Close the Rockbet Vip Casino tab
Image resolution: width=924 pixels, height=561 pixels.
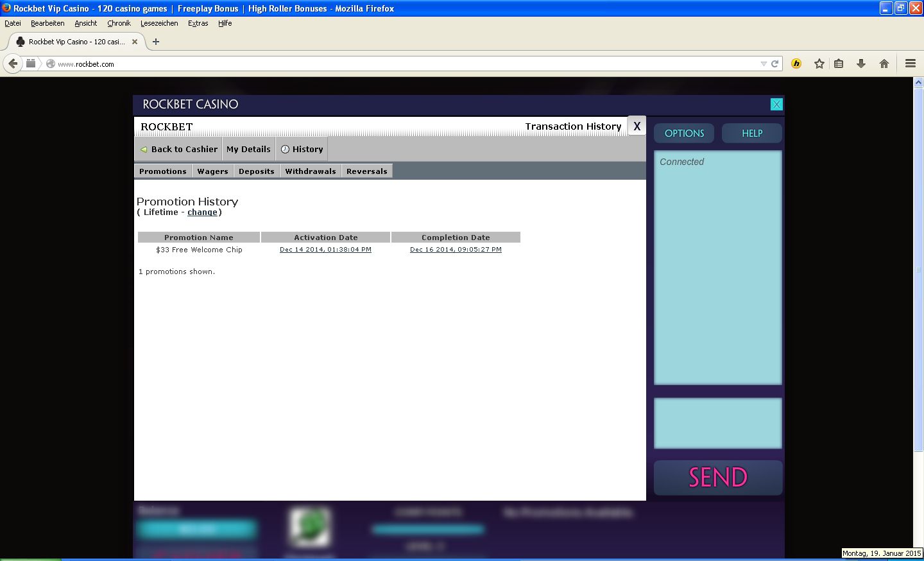[x=135, y=42]
